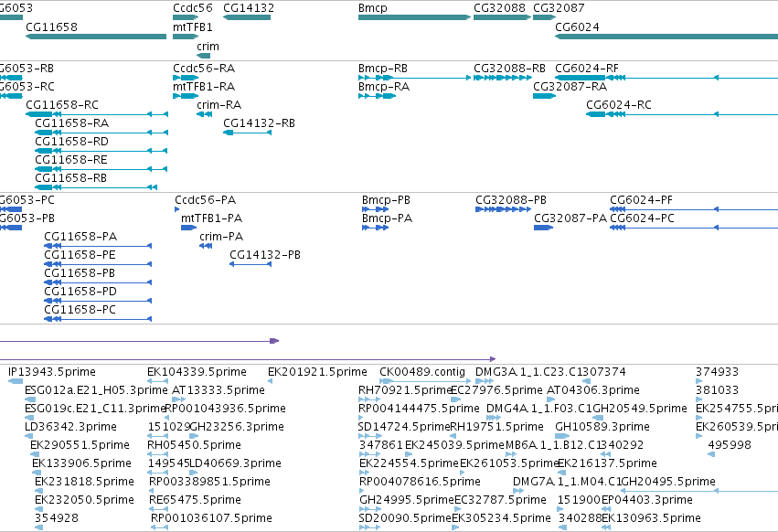Viewport: 778px width, 532px height.
Task: Select protein CG6024-PC
Action: point(694,228)
